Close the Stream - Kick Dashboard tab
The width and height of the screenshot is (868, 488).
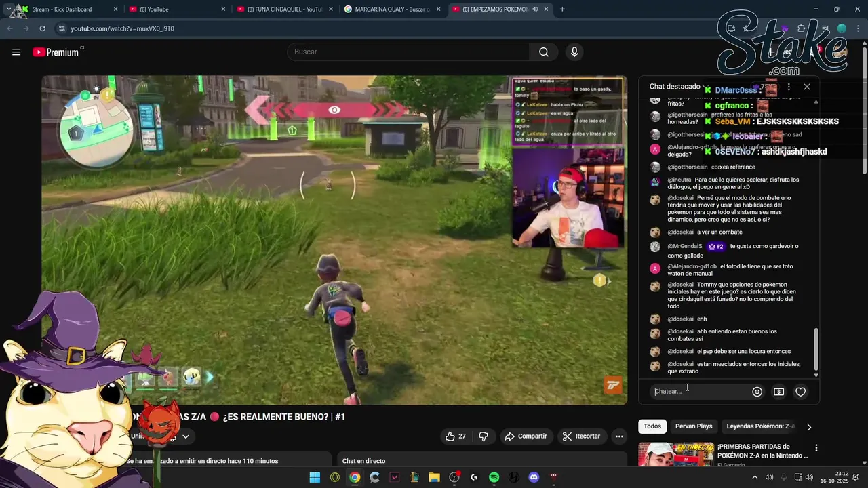point(115,9)
